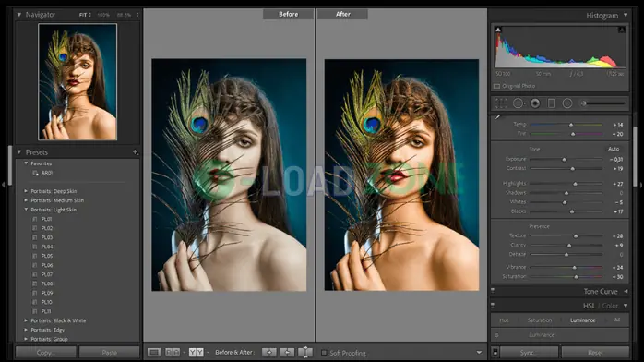Click the PL01 preset icon
Viewport: 644px width, 362px height.
point(35,219)
